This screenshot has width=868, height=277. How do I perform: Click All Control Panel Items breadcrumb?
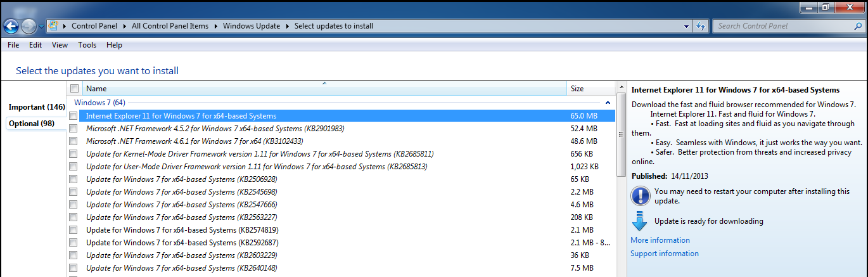(x=171, y=26)
